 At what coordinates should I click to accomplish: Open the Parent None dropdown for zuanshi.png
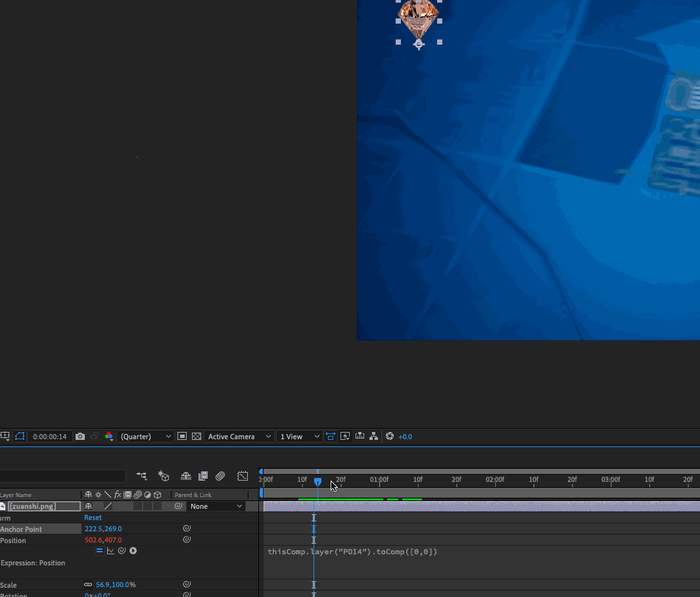[x=216, y=506]
